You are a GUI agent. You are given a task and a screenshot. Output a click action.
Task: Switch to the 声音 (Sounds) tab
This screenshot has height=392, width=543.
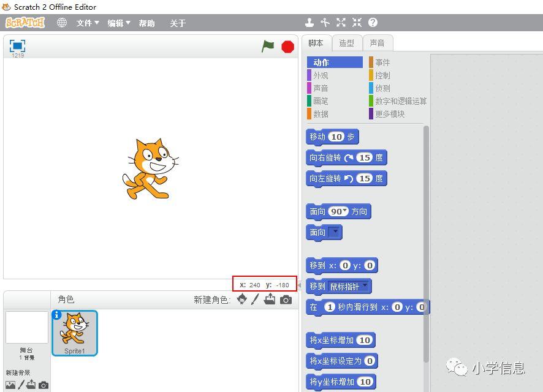pyautogui.click(x=378, y=43)
